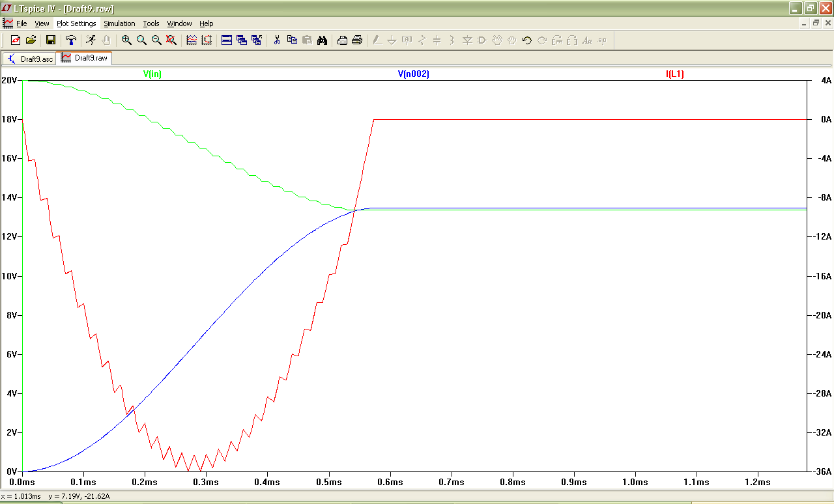Save the file with the floppy icon
The image size is (834, 504).
click(x=51, y=40)
